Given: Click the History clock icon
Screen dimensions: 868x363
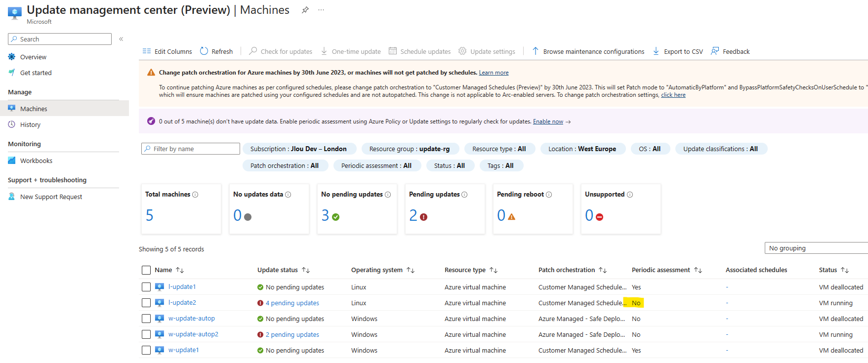Looking at the screenshot, I should 12,124.
